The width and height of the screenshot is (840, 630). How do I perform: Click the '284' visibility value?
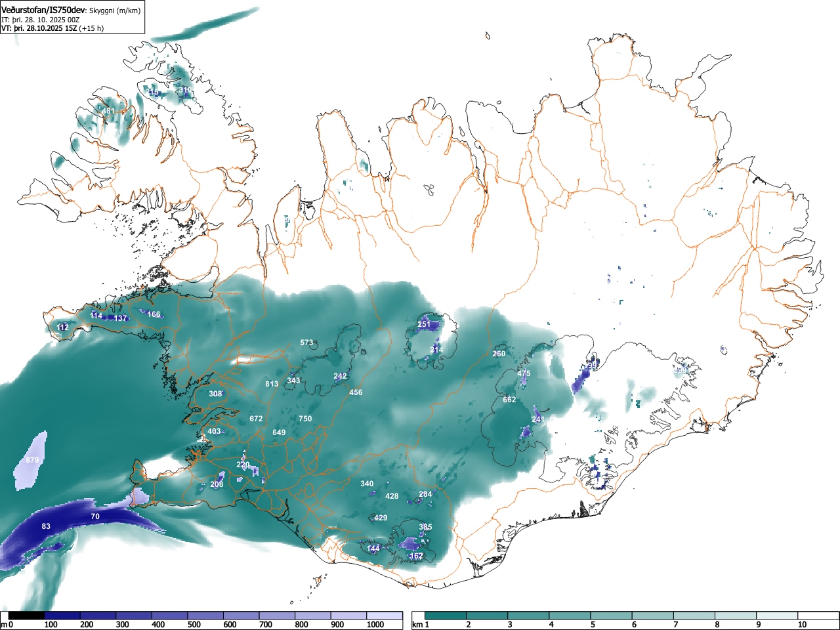click(425, 494)
